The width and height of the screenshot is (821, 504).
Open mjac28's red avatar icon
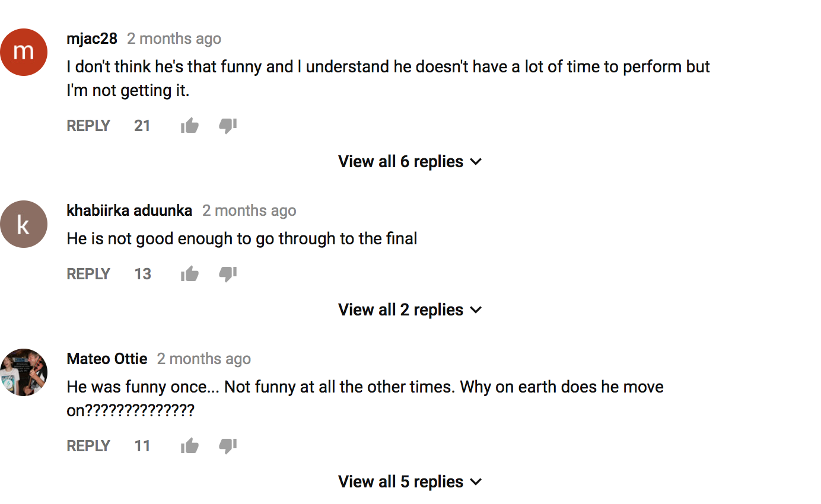(24, 52)
